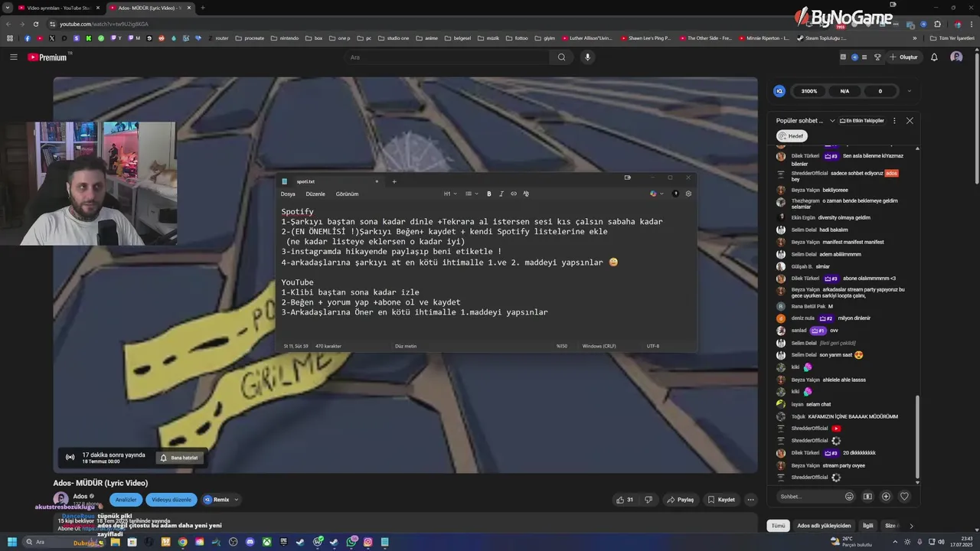Toggle italic formatting in Notepad

tap(501, 194)
